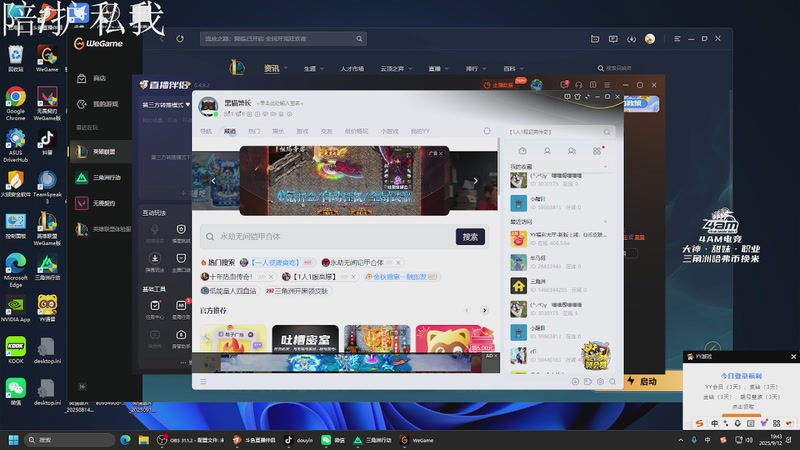Switch to 我的YY tab in YY window
The width and height of the screenshot is (800, 450).
tap(420, 131)
